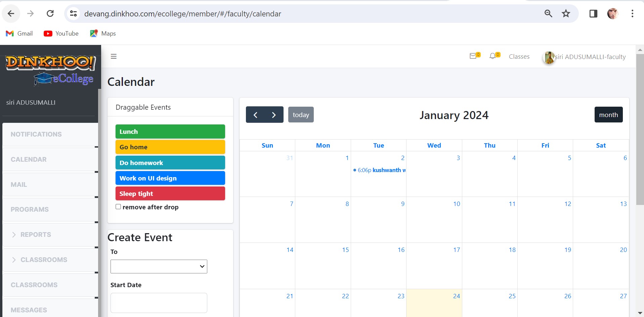
Task: Open the 6:06p kushwanth event
Action: tap(379, 170)
